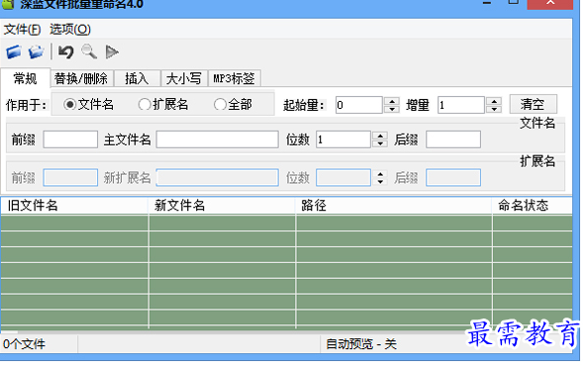The image size is (588, 365).
Task: Switch to the 替换/删除 tab
Action: click(x=81, y=79)
